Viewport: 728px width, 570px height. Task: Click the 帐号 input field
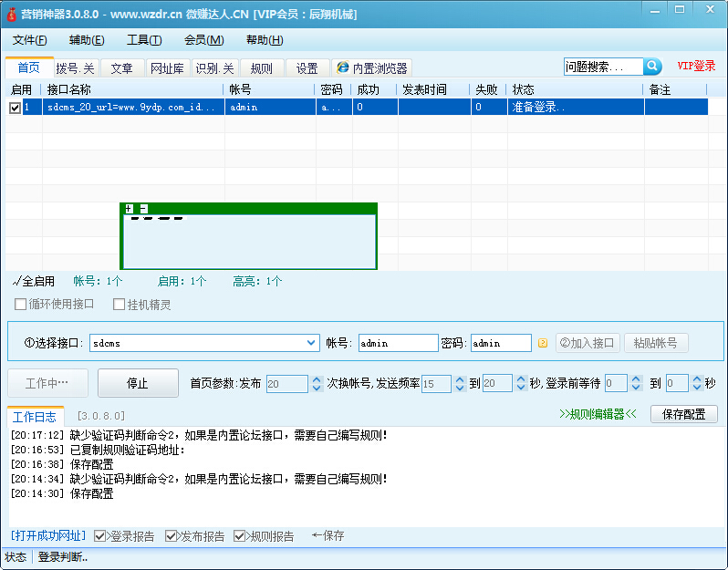pos(398,344)
